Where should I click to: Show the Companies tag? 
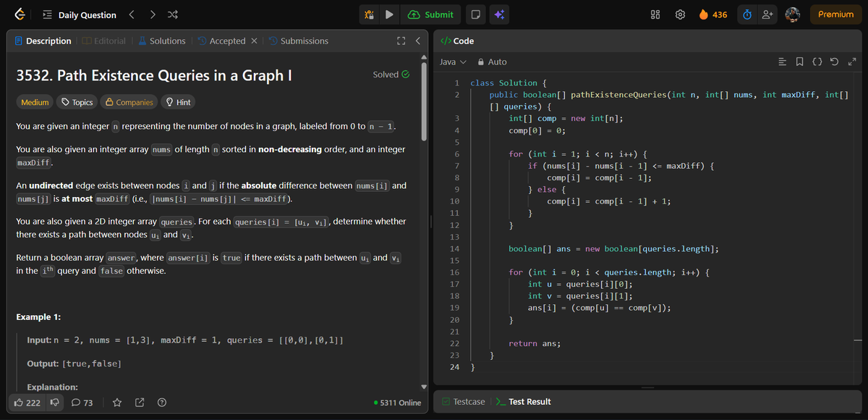pyautogui.click(x=129, y=102)
